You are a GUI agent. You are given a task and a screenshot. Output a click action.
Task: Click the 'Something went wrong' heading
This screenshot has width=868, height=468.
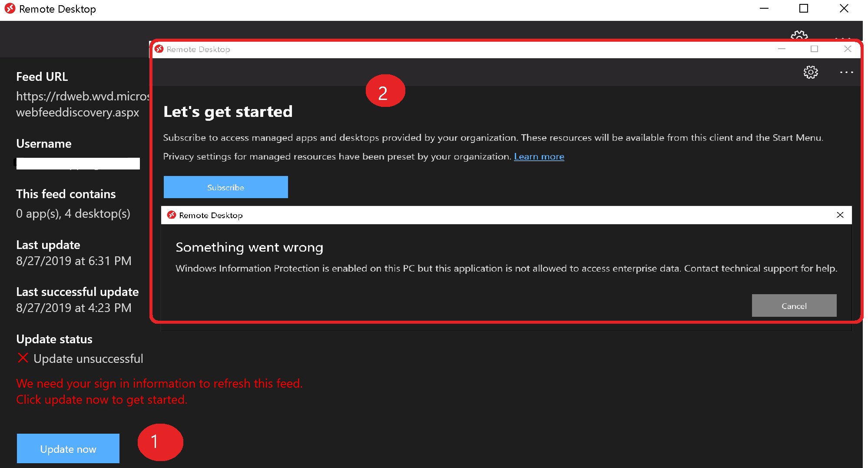coord(249,247)
